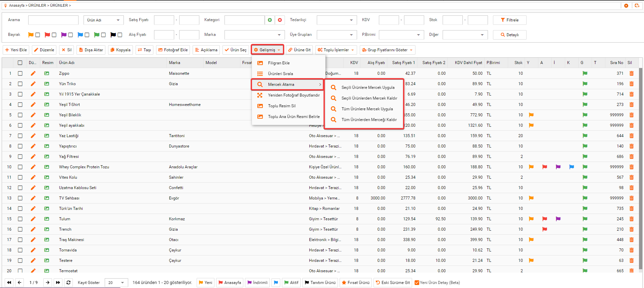Click the blue flag legend button
Screen dimensions: 644x288
276,283
